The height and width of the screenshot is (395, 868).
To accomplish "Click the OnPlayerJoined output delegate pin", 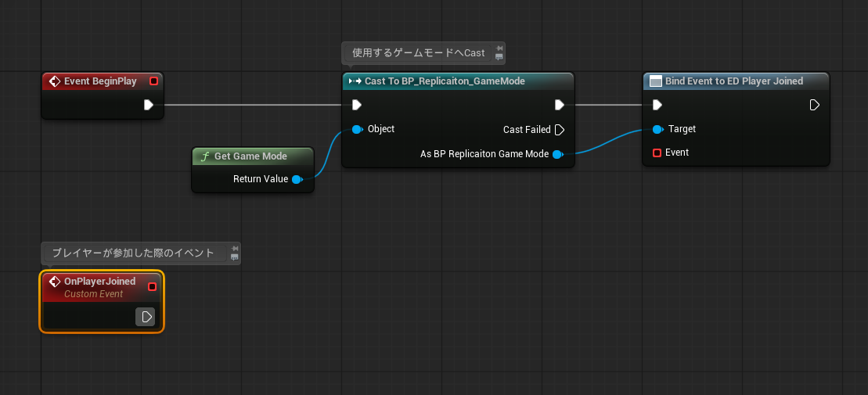I will (152, 286).
